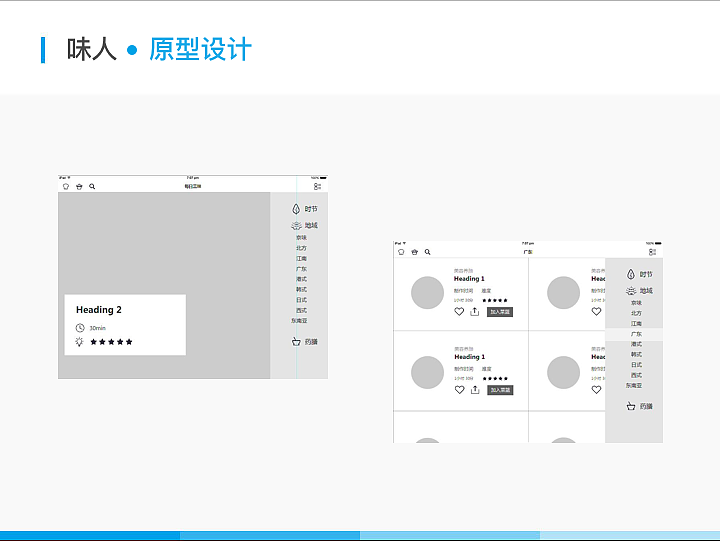Viewport: 720px width, 541px height.
Task: Choose 日式 in 广东 list mockup sidebar
Action: (x=636, y=365)
